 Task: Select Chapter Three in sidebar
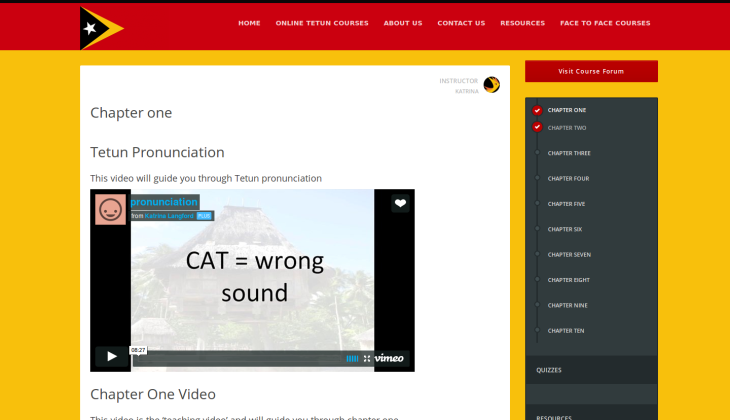pyautogui.click(x=569, y=153)
